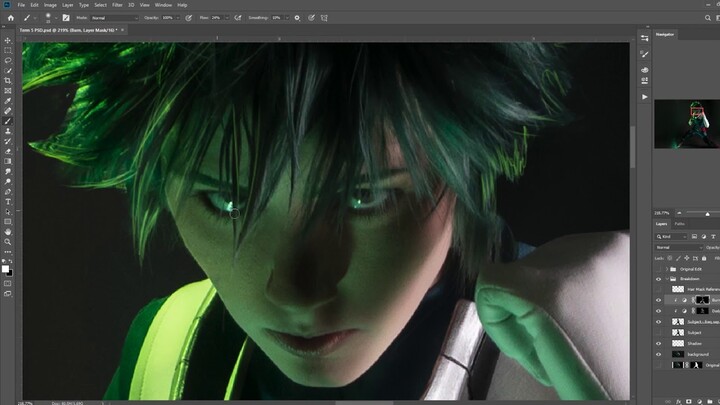Select the Eraser tool
Screen dimensions: 720x405
8,152
